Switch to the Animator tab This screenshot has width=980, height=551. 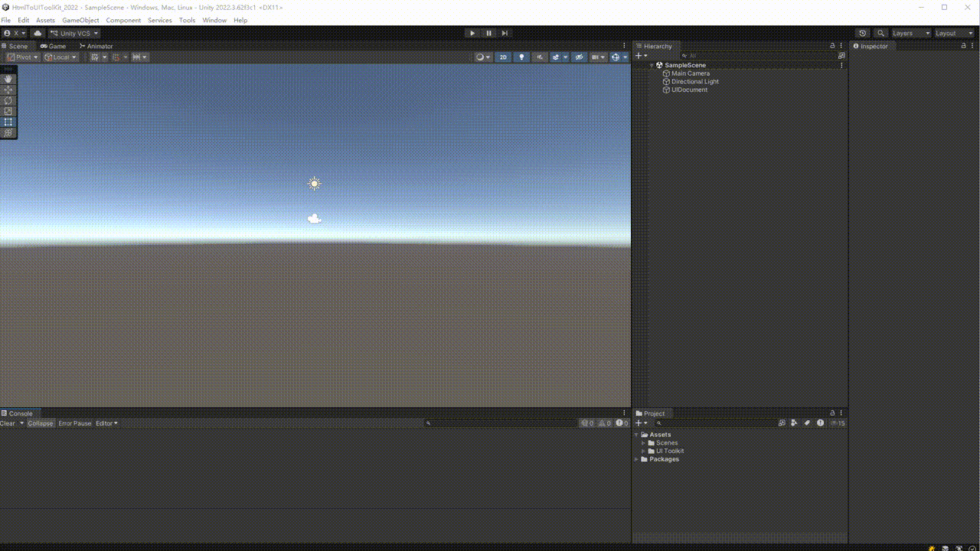pos(96,46)
